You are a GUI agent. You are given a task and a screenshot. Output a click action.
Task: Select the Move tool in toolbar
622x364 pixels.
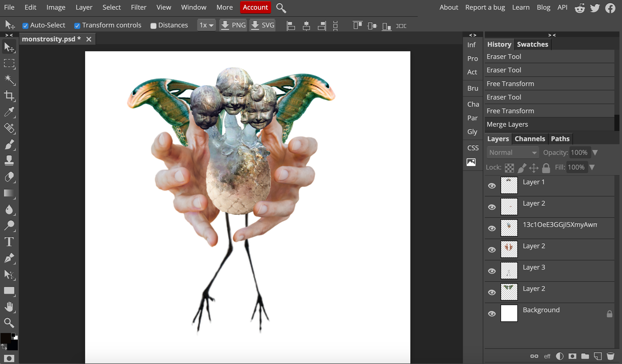click(10, 47)
